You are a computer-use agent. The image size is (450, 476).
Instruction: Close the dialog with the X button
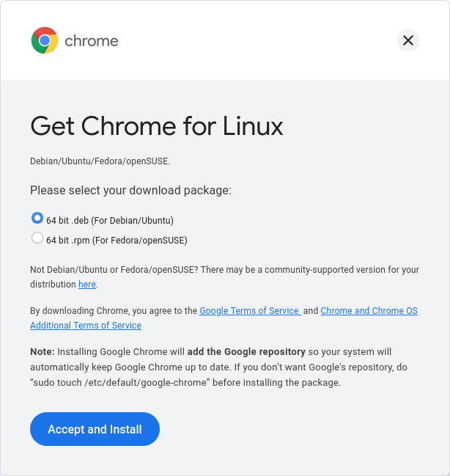pyautogui.click(x=408, y=40)
